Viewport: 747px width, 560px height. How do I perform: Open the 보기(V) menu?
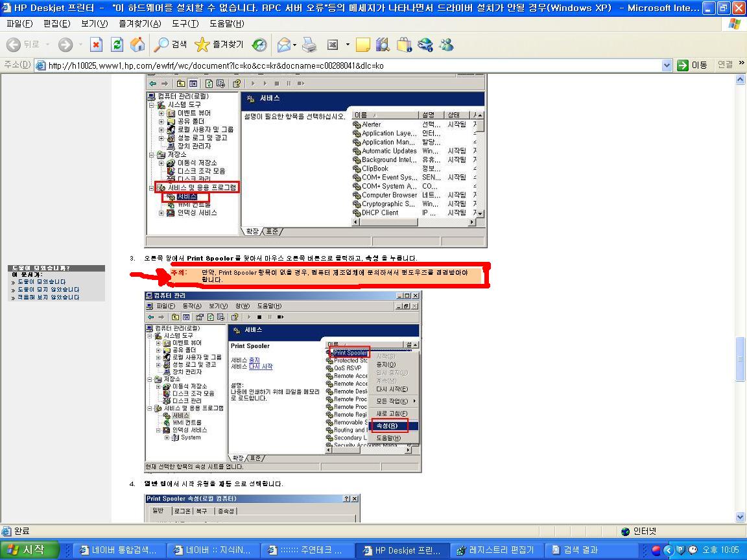(94, 23)
